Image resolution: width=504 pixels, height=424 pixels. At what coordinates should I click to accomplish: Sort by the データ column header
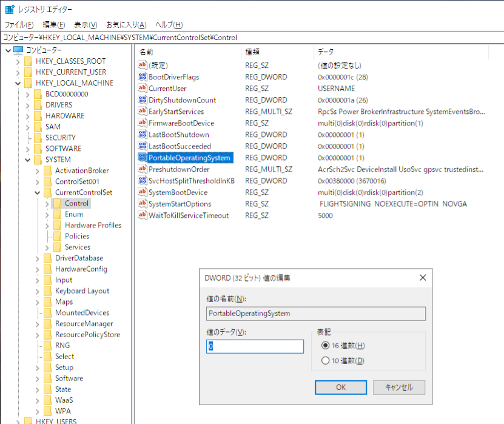coord(401,52)
